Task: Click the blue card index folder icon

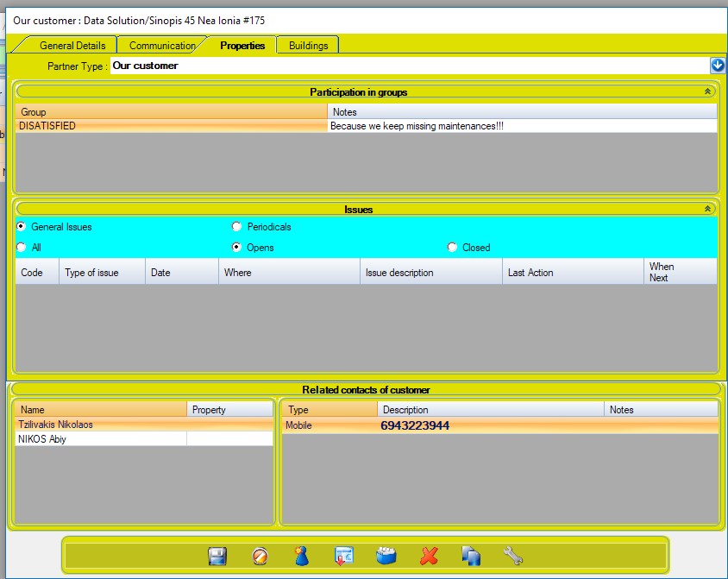Action: click(386, 557)
